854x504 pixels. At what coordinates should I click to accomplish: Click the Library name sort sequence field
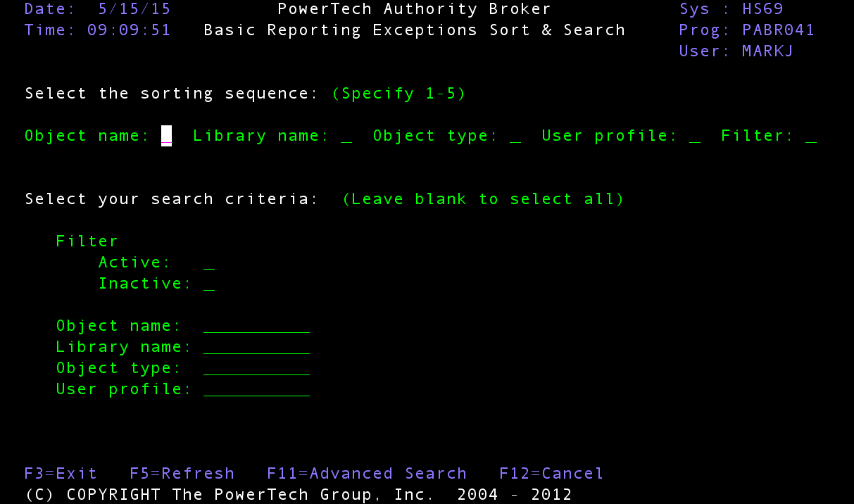[346, 136]
